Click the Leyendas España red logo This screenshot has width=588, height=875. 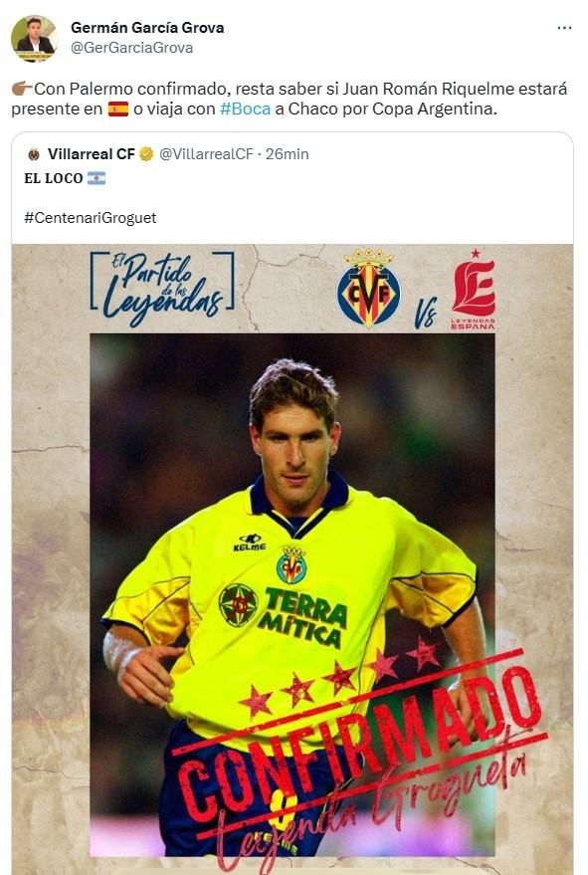point(474,290)
